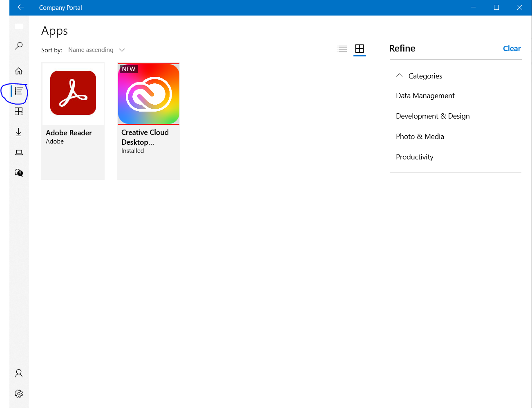The width and height of the screenshot is (532, 408).
Task: Clear the Refine filters
Action: pyautogui.click(x=512, y=48)
